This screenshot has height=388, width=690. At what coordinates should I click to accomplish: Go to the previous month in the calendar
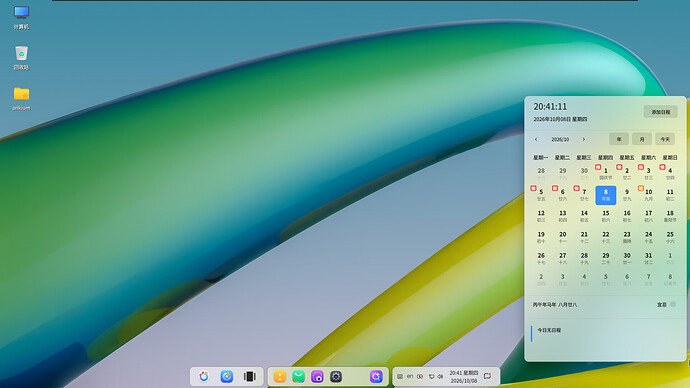pyautogui.click(x=536, y=139)
